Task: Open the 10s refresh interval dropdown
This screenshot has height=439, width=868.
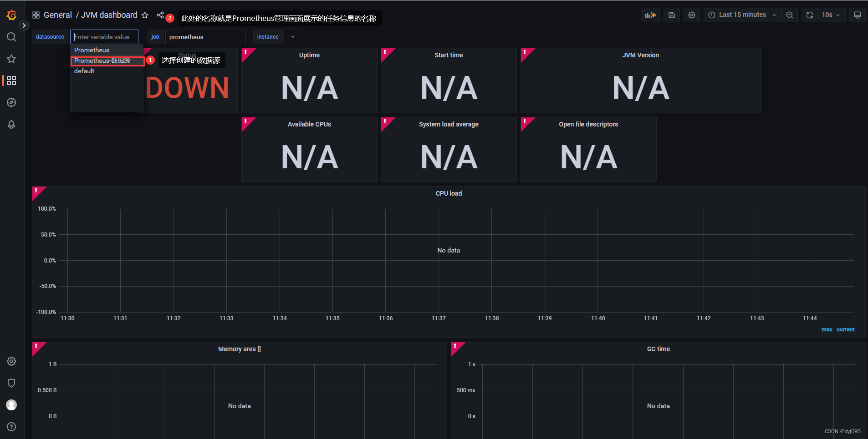Action: pos(832,15)
